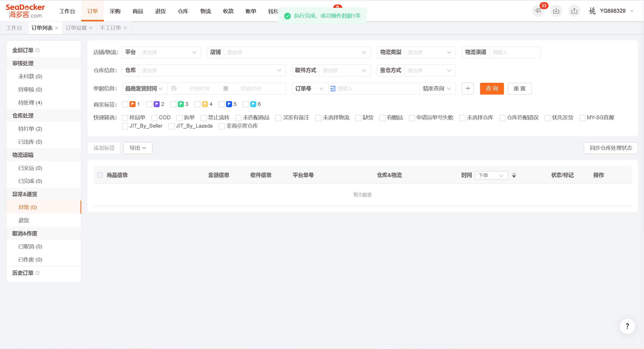
Task: Open the upload/export tray icon
Action: (574, 11)
